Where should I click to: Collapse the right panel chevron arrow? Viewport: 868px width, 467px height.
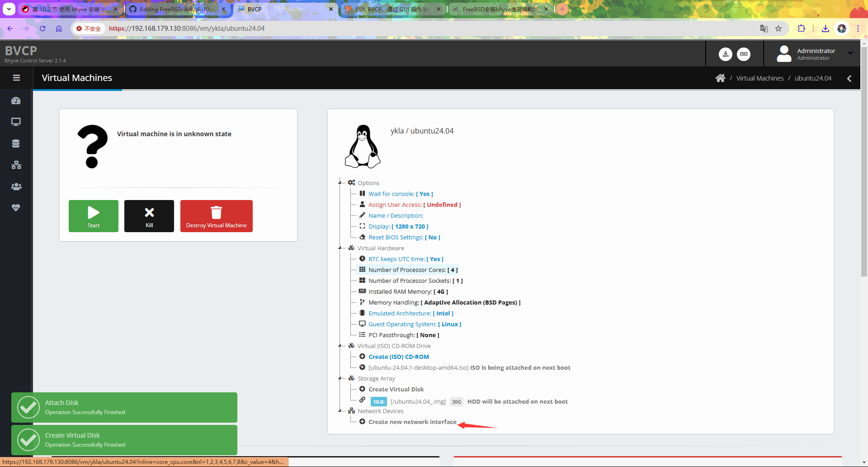point(849,78)
